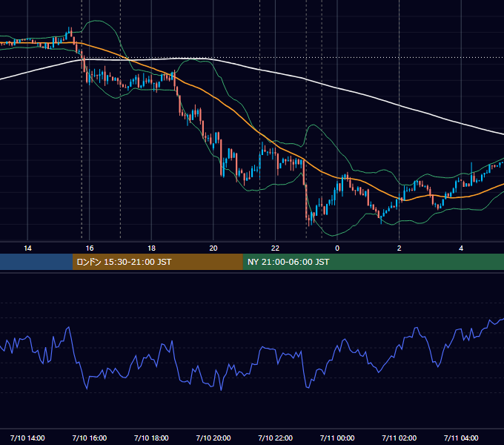Click the 7/10 22:00 date label
Image resolution: width=504 pixels, height=445 pixels.
(x=276, y=438)
